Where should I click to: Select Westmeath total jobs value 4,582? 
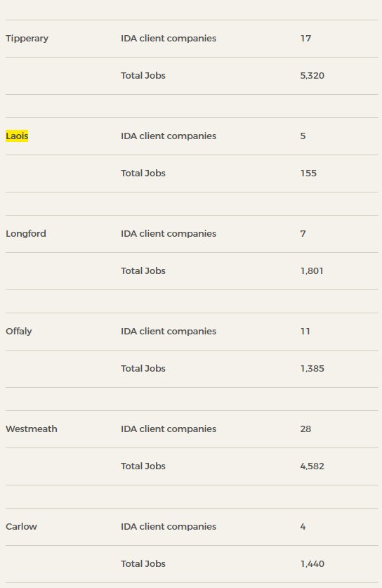312,466
